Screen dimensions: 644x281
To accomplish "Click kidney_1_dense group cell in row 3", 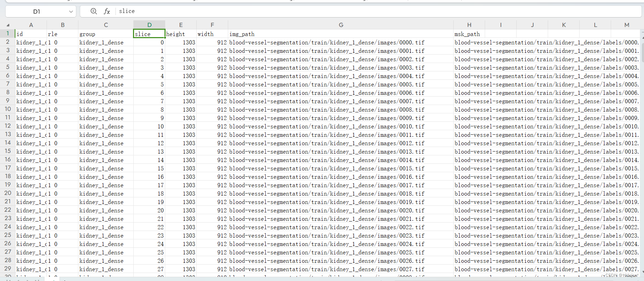I will 106,51.
